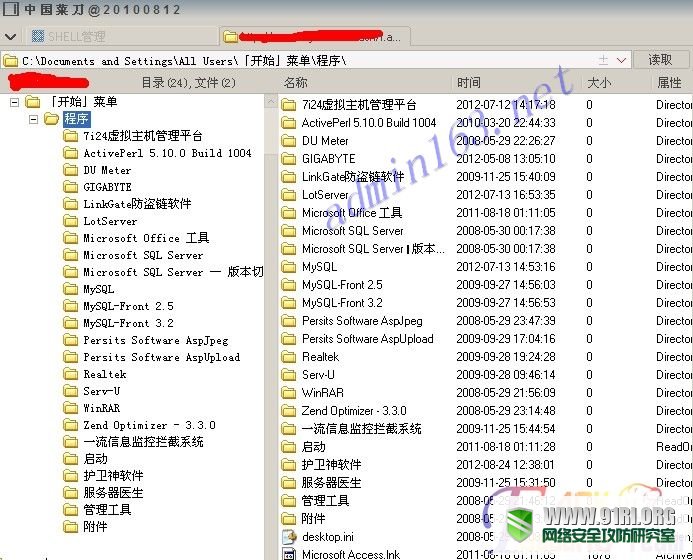693x560 pixels.
Task: Click the 附件 folder icon in file list
Action: [x=289, y=519]
